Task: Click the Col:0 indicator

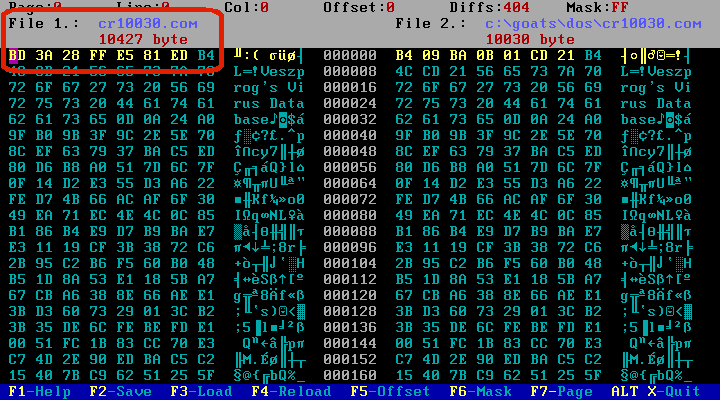Action: [247, 7]
